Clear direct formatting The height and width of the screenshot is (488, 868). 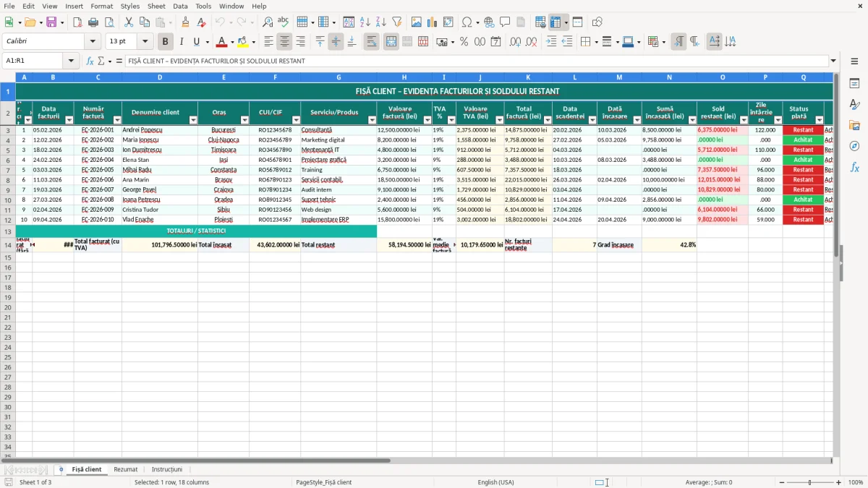pos(201,22)
